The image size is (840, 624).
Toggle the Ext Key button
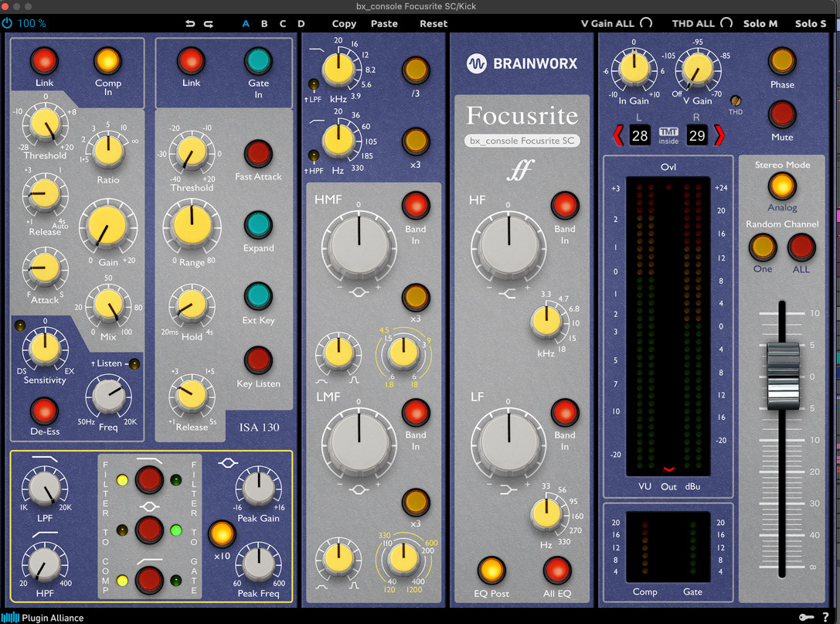point(258,295)
